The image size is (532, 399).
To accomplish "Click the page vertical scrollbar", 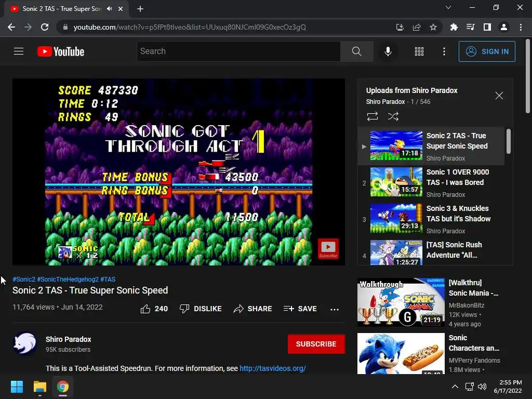I will point(528,76).
